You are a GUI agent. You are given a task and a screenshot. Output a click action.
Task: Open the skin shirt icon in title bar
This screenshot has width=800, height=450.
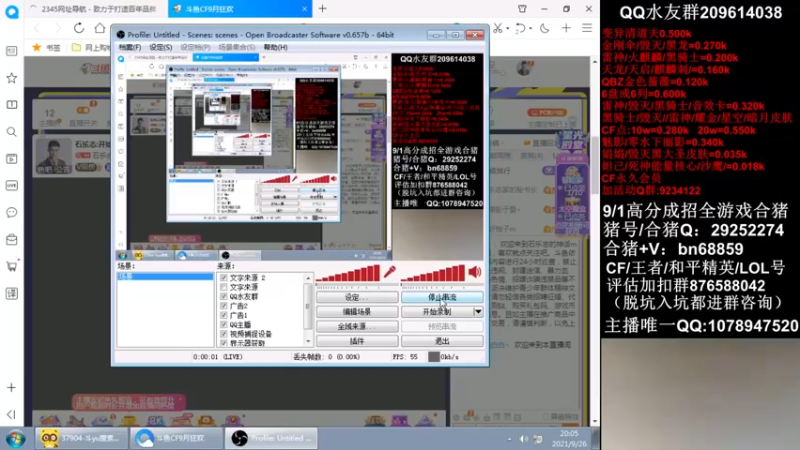(x=522, y=9)
